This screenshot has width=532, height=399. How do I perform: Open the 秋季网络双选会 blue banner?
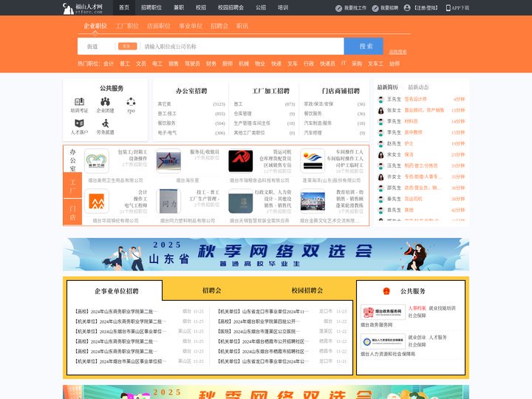coord(266,254)
